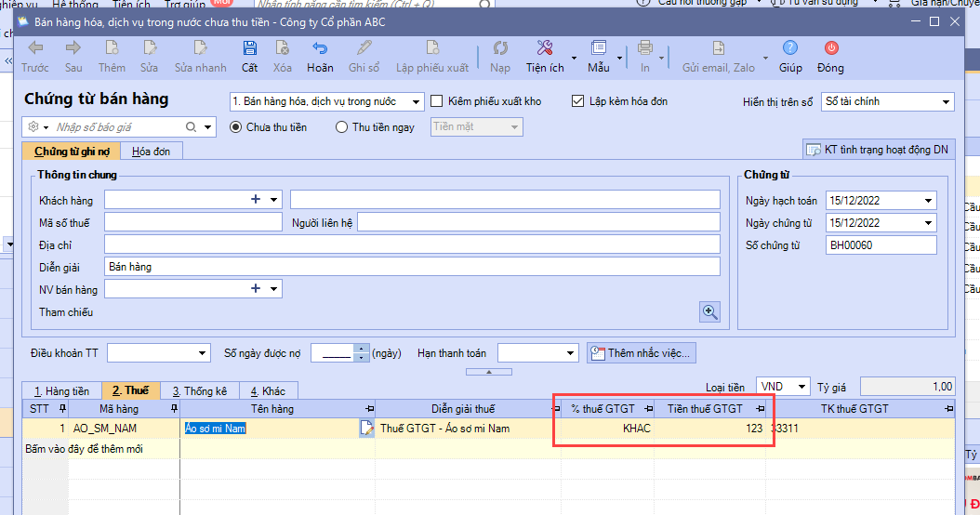Expand Hiển thị trên sổ dropdown
This screenshot has width=980, height=515.
(946, 101)
